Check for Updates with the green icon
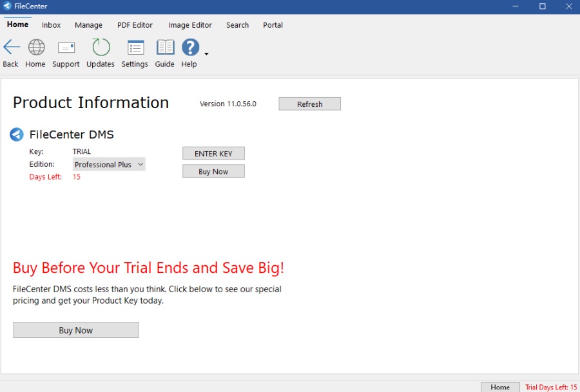The width and height of the screenshot is (580, 392). coord(101,47)
